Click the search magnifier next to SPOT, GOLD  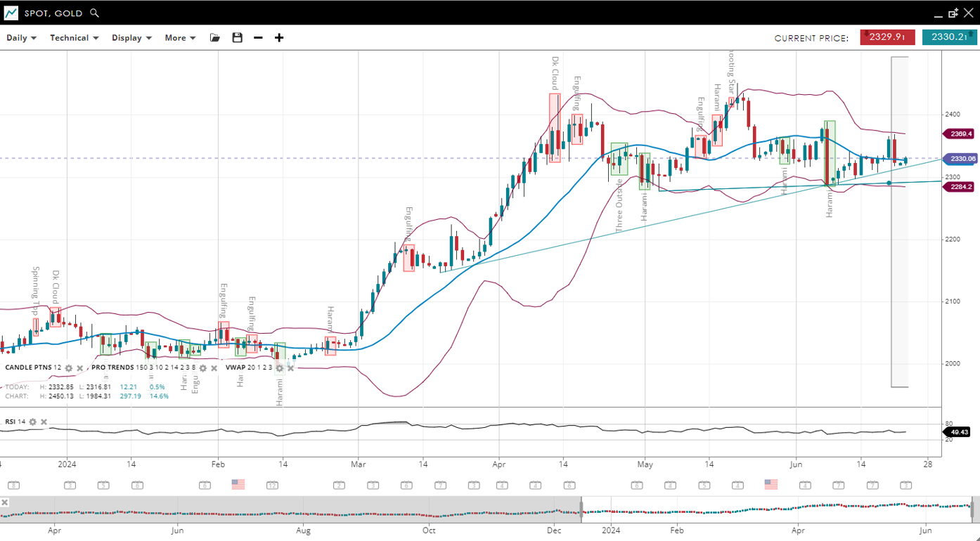tap(95, 13)
